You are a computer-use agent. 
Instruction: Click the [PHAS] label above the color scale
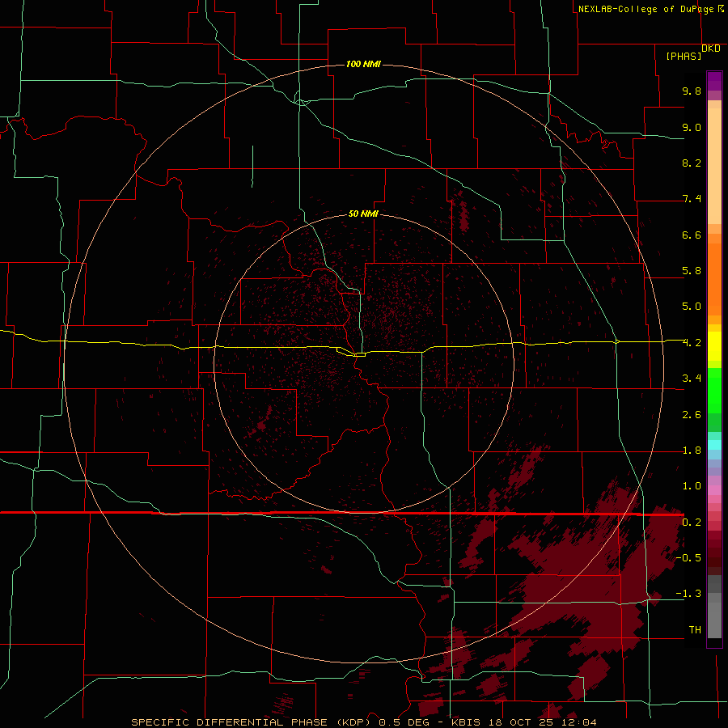[684, 57]
